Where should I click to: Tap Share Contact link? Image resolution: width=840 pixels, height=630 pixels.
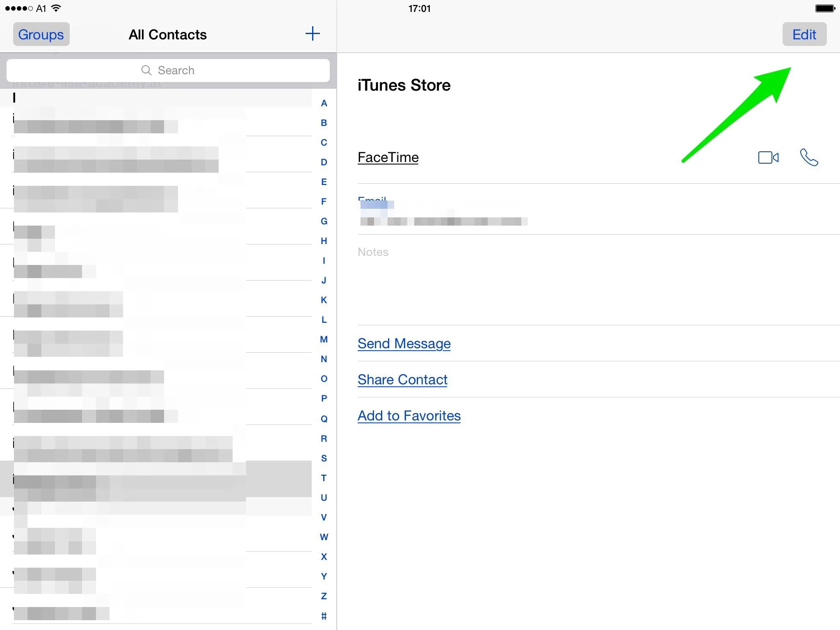(402, 379)
